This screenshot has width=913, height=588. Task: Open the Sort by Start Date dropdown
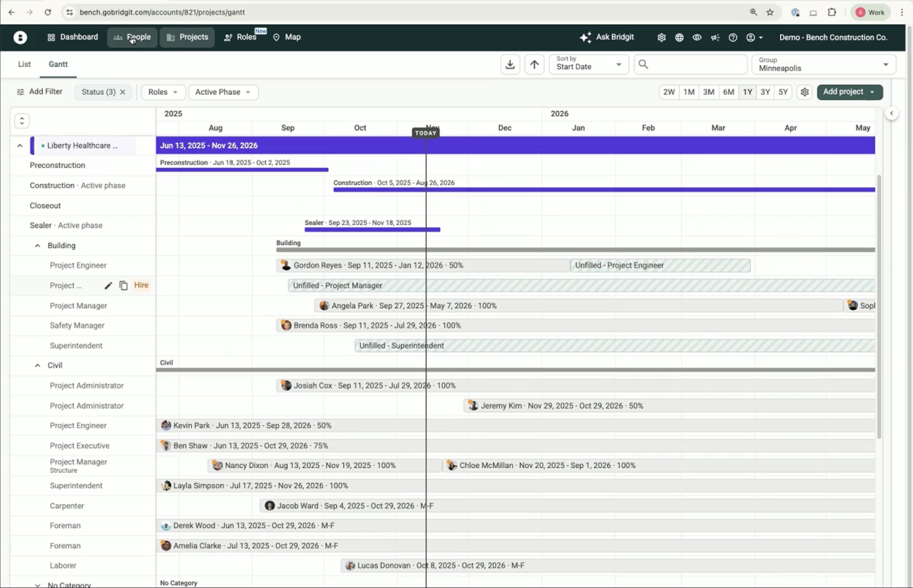(588, 65)
